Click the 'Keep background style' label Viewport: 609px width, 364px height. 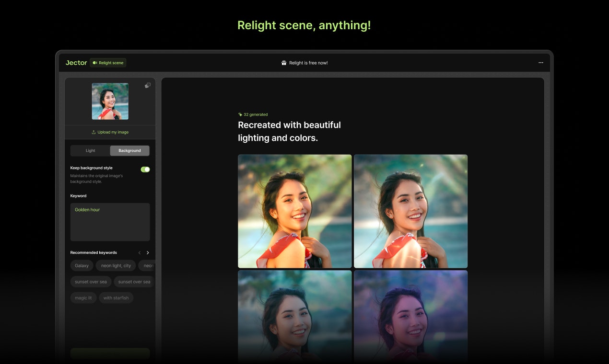[x=92, y=168]
